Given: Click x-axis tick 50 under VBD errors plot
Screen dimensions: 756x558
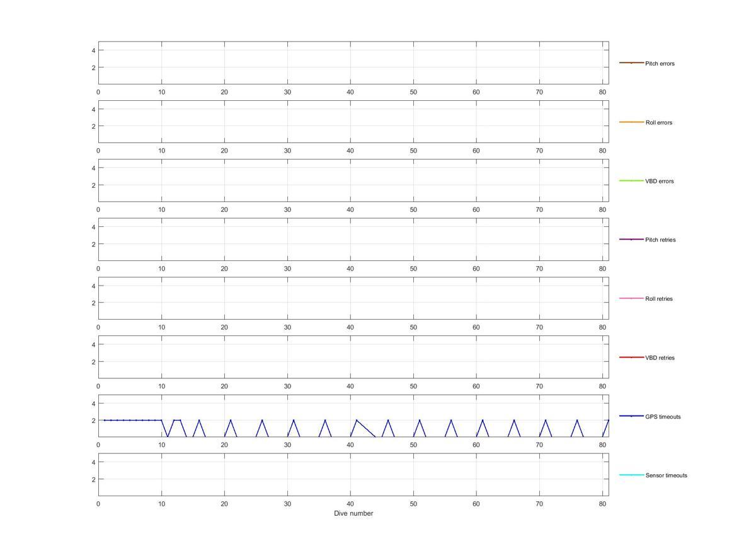Looking at the screenshot, I should [x=413, y=209].
